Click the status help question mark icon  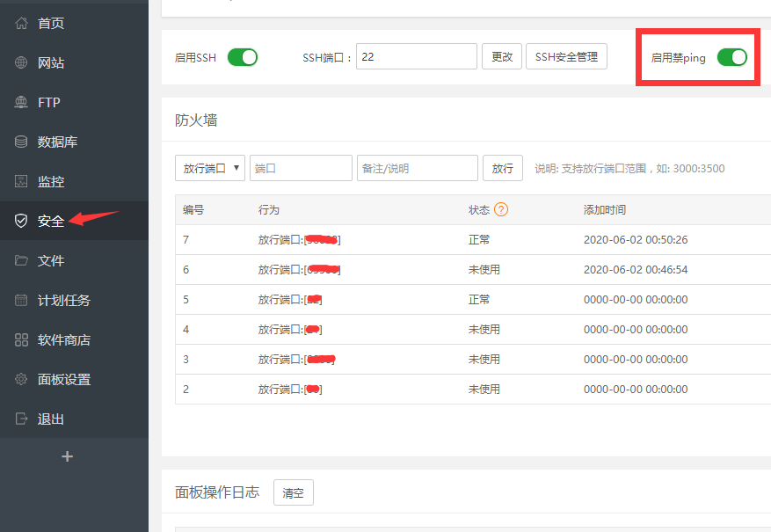click(500, 209)
